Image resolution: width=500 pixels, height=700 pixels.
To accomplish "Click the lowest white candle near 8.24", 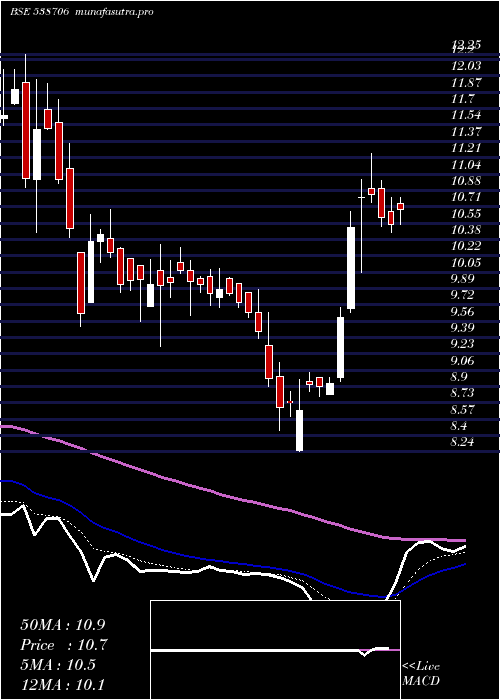I will 300,430.
